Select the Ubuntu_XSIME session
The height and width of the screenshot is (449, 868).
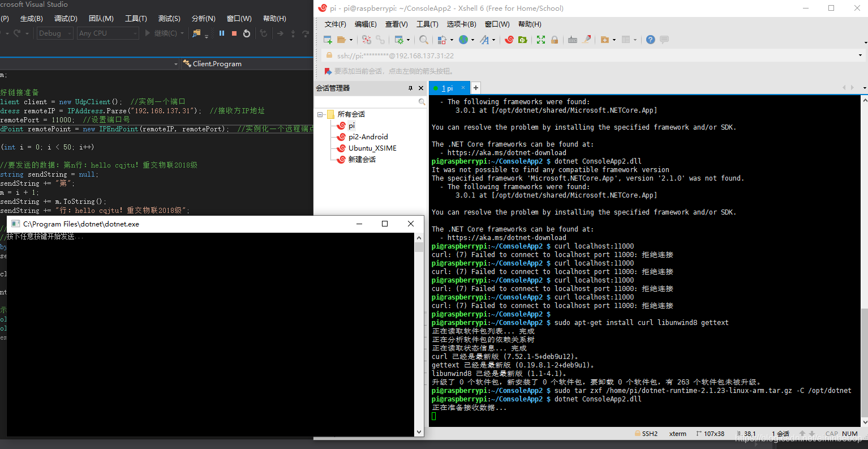(372, 148)
